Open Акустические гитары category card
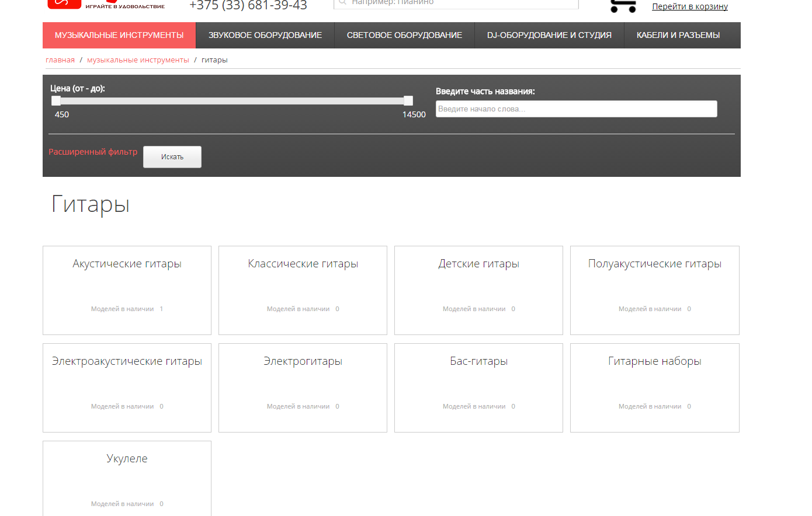 tap(127, 290)
